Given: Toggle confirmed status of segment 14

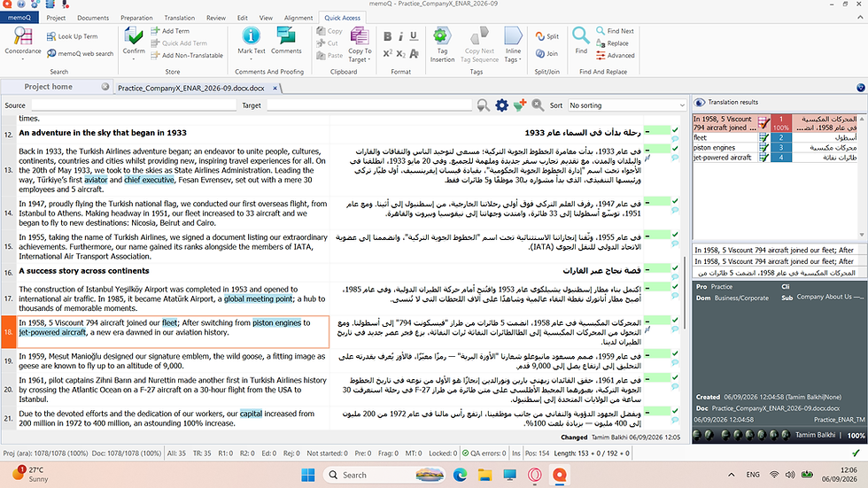Looking at the screenshot, I should pos(675,201).
